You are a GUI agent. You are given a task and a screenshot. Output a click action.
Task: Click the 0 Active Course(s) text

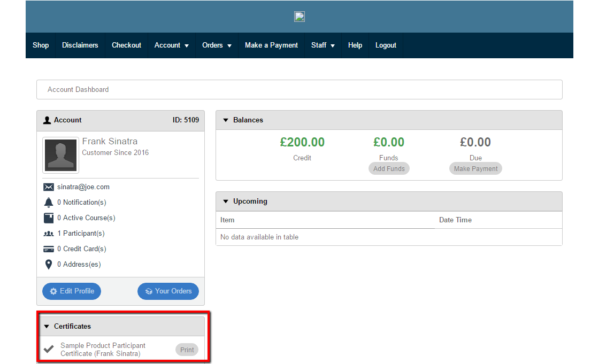click(86, 218)
